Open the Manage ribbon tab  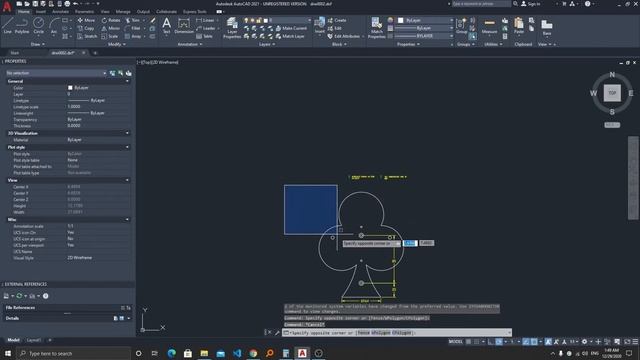[x=123, y=12]
